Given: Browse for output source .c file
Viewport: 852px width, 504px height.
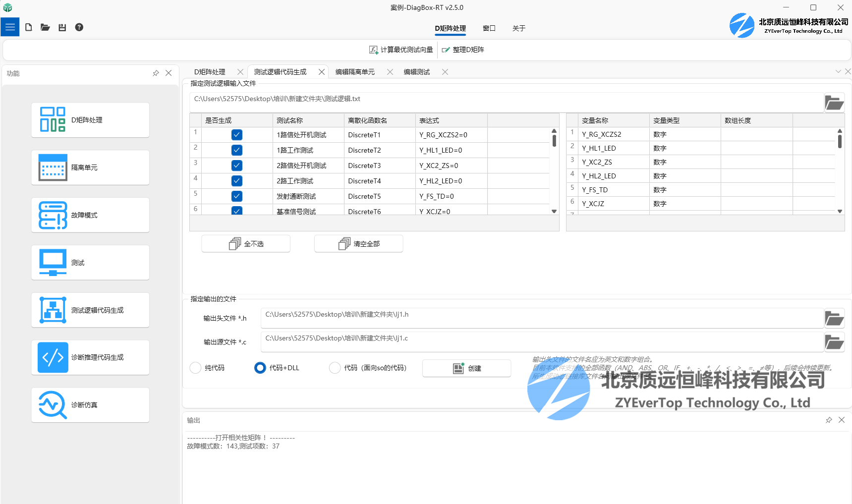Looking at the screenshot, I should pos(834,342).
